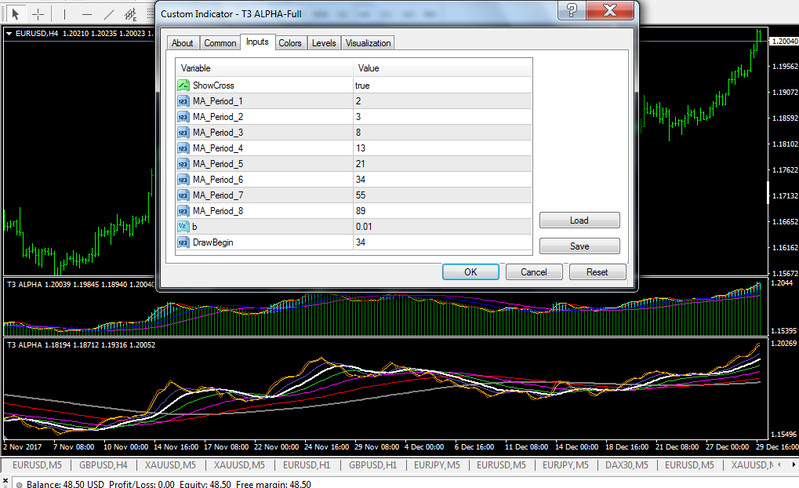Click the ShowCross boolean variable icon

coord(183,86)
